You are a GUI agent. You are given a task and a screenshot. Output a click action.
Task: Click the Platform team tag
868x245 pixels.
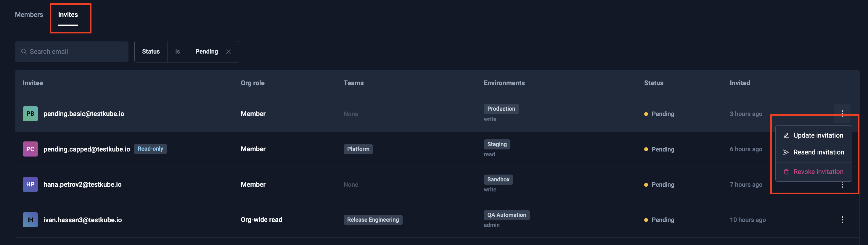[358, 149]
